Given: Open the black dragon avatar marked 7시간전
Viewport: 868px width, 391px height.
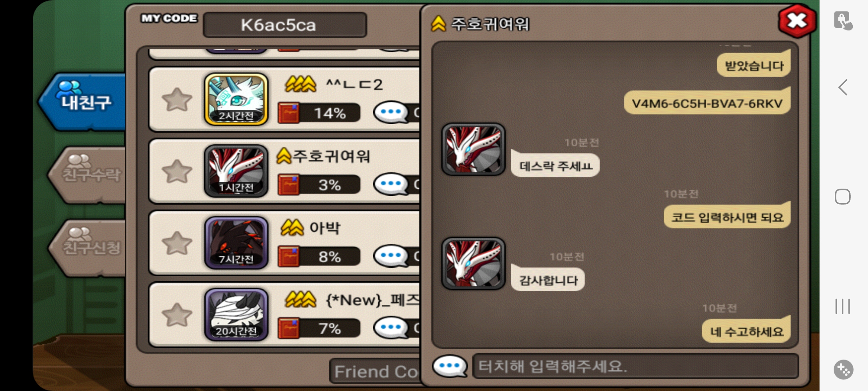Looking at the screenshot, I should click(236, 243).
